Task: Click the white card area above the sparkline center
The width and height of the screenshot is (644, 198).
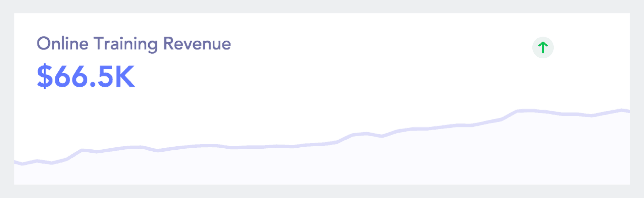Action: (322, 84)
